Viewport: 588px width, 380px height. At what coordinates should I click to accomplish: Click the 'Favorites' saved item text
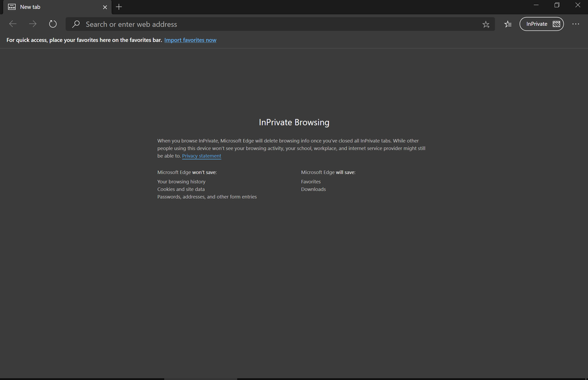coord(311,182)
